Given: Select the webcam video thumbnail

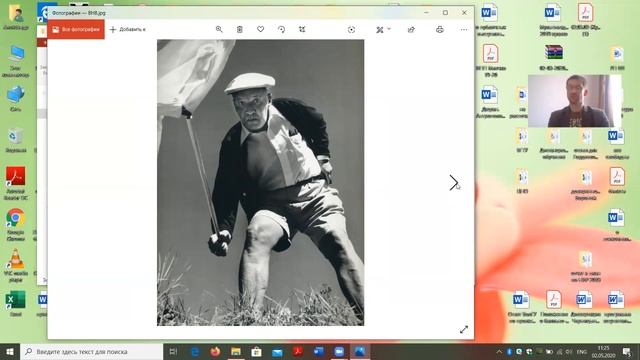Looking at the screenshot, I should coord(574,101).
